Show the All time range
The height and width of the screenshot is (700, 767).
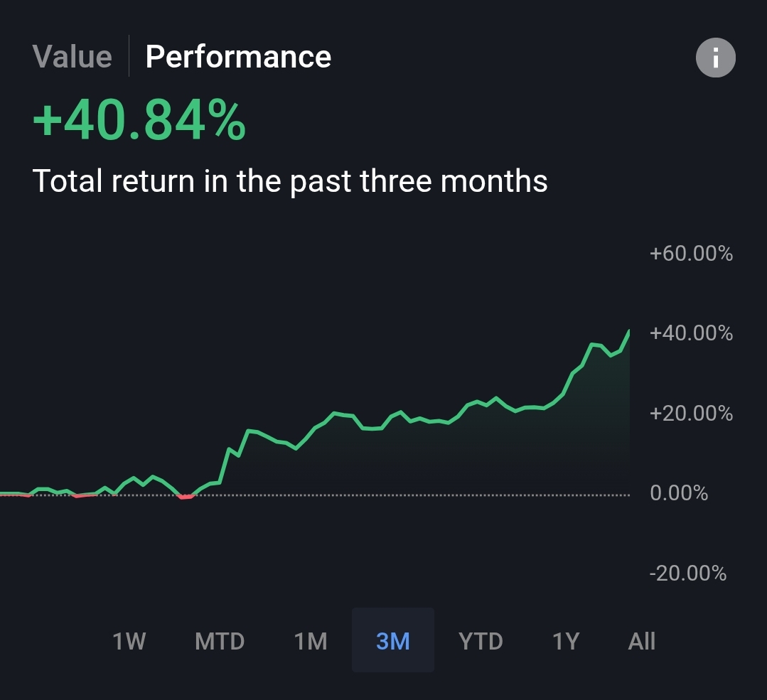641,641
